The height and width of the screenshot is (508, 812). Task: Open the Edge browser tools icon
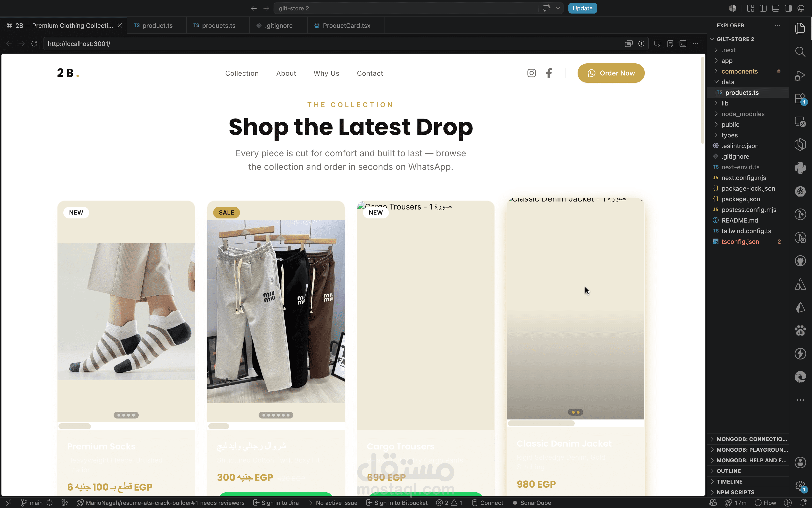(800, 377)
